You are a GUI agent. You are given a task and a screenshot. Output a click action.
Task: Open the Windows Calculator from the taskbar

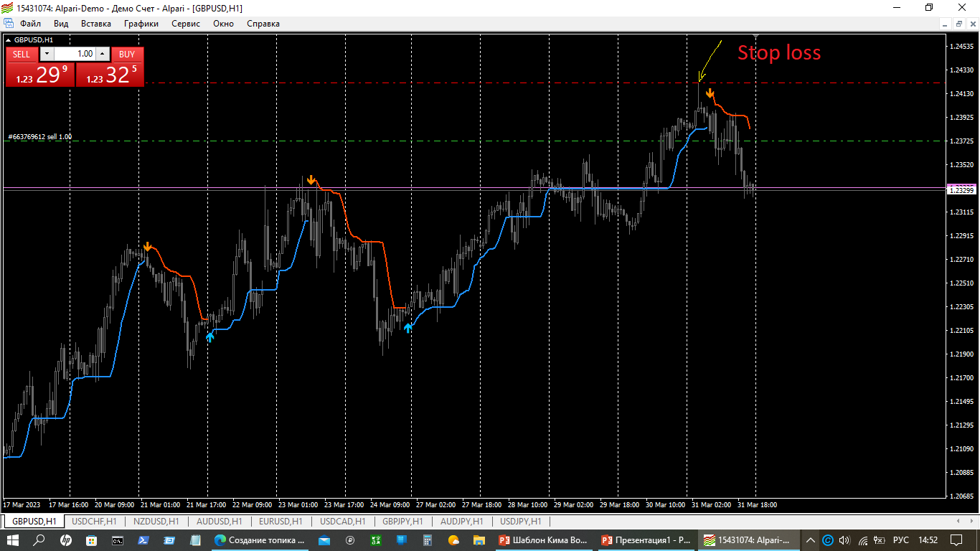point(428,540)
